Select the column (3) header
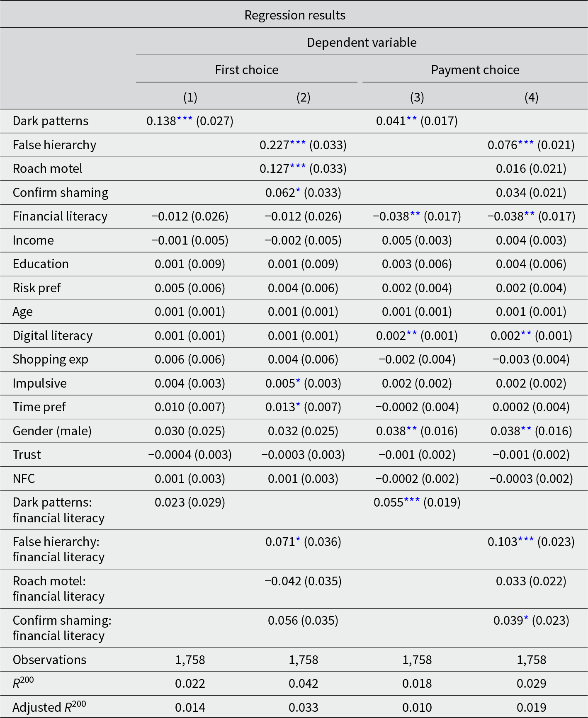The image size is (588, 718). pyautogui.click(x=417, y=97)
